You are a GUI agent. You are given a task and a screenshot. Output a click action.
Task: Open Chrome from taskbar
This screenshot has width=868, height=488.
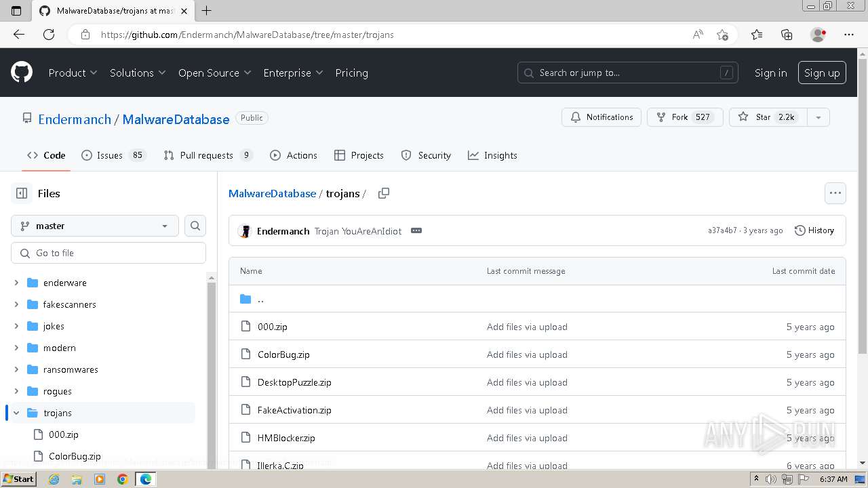tap(122, 479)
